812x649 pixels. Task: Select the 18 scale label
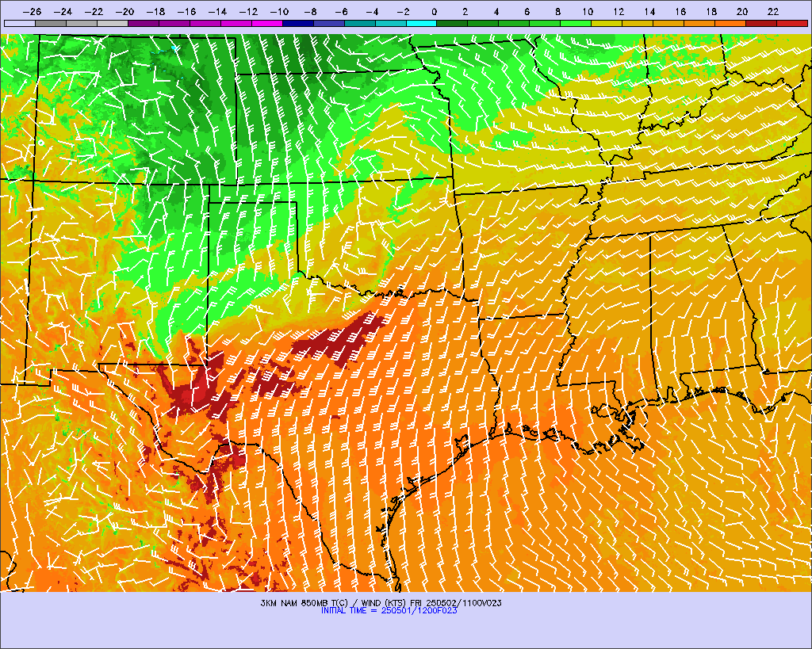coord(711,11)
